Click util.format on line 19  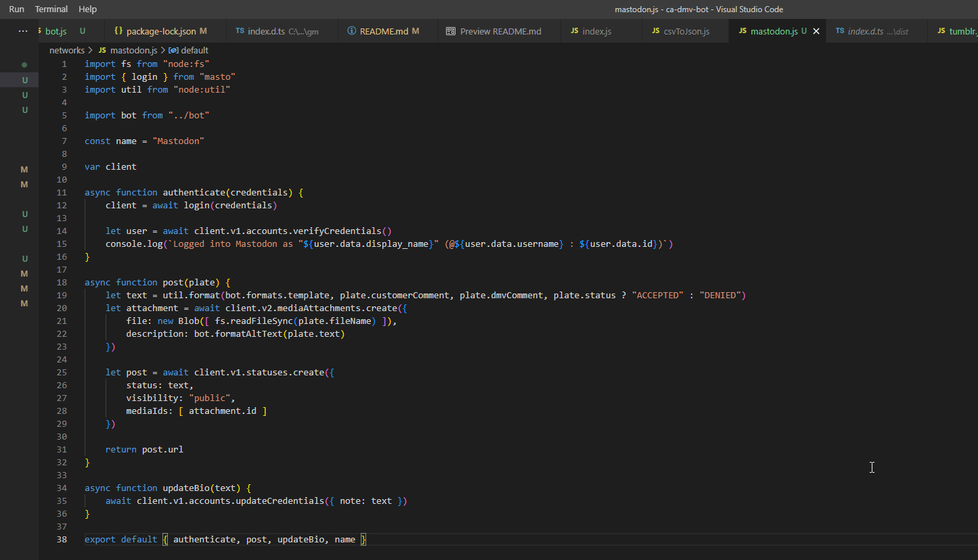[x=192, y=296]
